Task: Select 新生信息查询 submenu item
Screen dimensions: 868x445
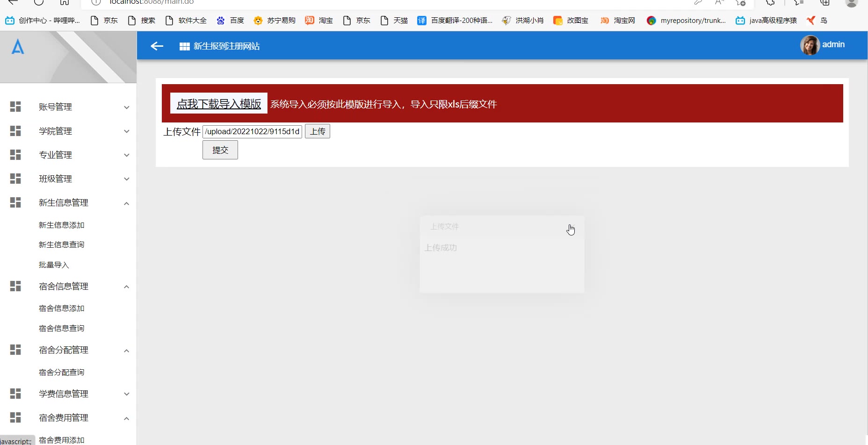Action: click(x=61, y=244)
